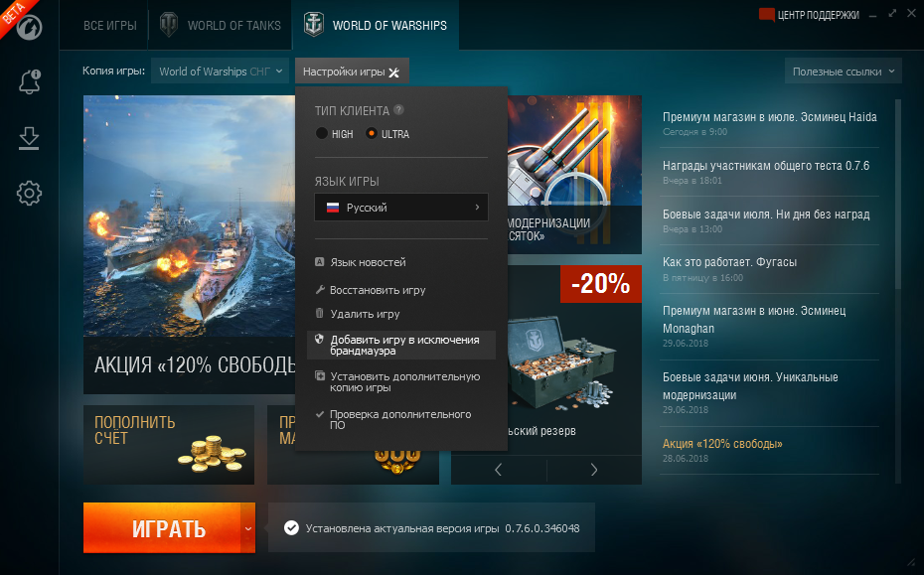Image resolution: width=924 pixels, height=575 pixels.
Task: Switch to the ВСЕ ИГРЫ tab
Action: [110, 26]
